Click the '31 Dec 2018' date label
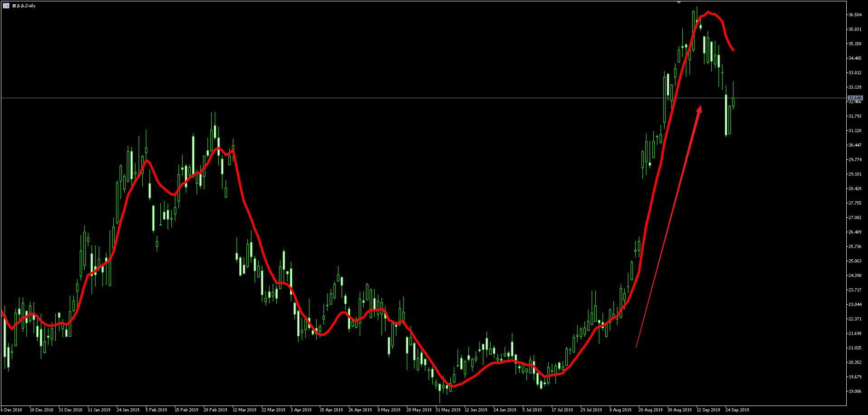 [70, 410]
